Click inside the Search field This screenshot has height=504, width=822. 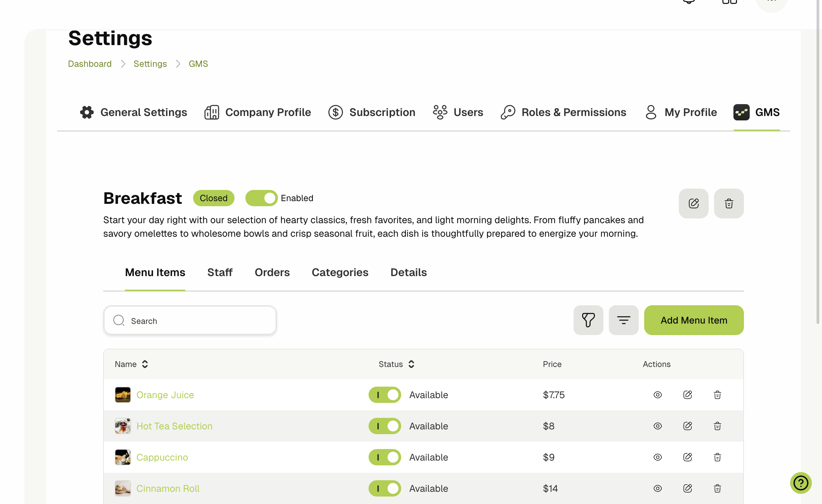coord(189,321)
